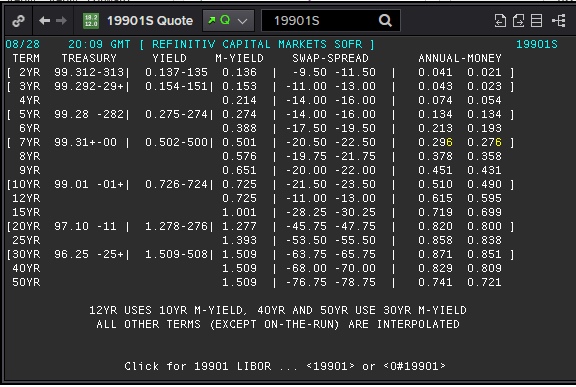Select the 12YR term row label
This screenshot has width=576, height=387.
(x=26, y=198)
